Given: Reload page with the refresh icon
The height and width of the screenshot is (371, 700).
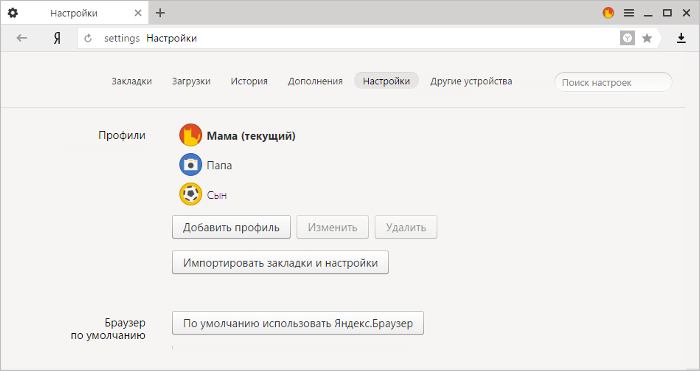Looking at the screenshot, I should point(88,38).
